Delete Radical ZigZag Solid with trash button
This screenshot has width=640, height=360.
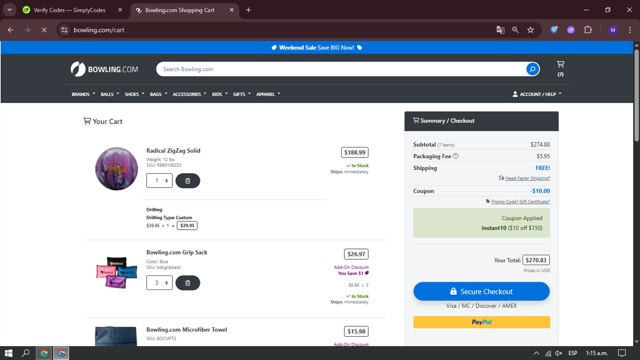(188, 181)
